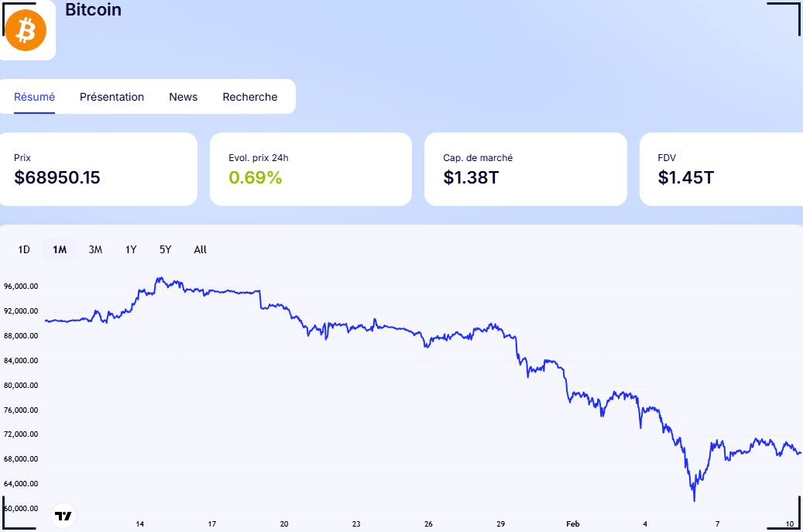Click the orange Bitcoin logo icon

[x=26, y=30]
